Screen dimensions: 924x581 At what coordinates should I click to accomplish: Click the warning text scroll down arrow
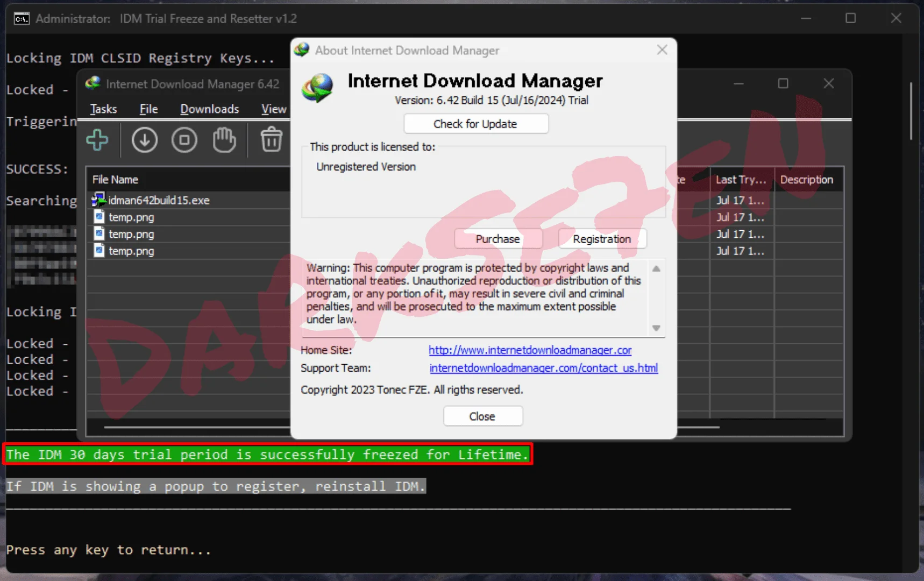coord(656,328)
